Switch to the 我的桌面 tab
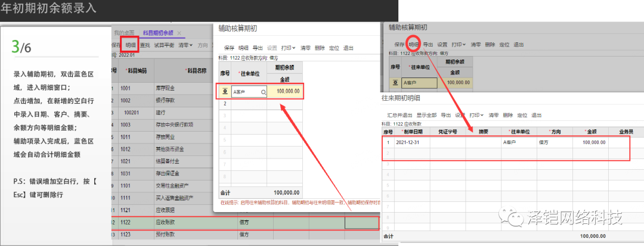Image resolution: width=644 pixels, height=246 pixels. (125, 33)
